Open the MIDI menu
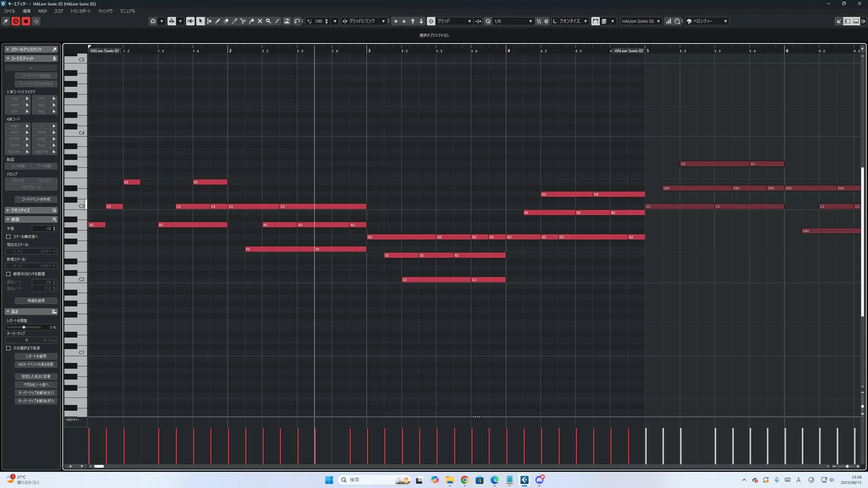Image resolution: width=868 pixels, height=488 pixels. (x=42, y=11)
